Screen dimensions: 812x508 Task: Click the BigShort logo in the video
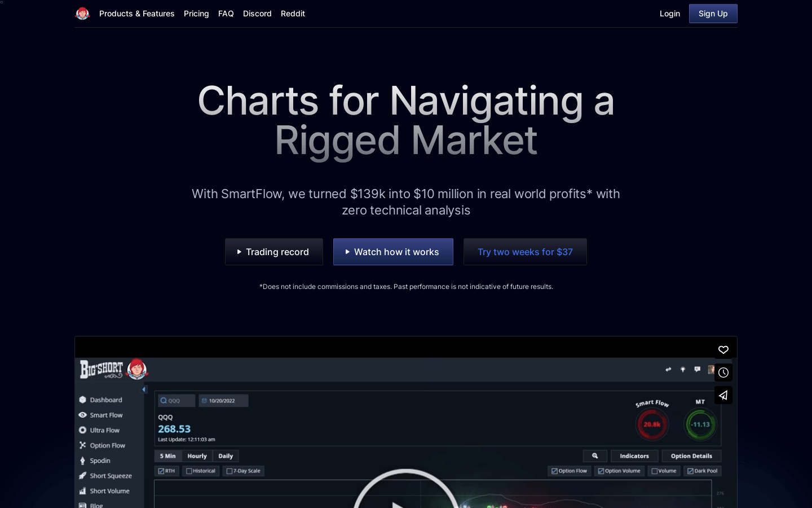(x=113, y=370)
